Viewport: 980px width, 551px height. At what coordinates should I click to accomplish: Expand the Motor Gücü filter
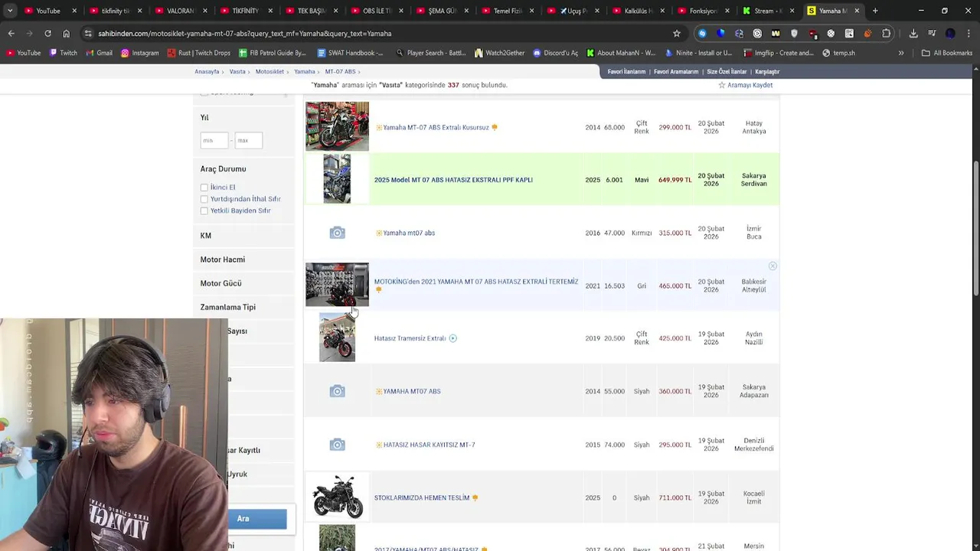[243, 283]
